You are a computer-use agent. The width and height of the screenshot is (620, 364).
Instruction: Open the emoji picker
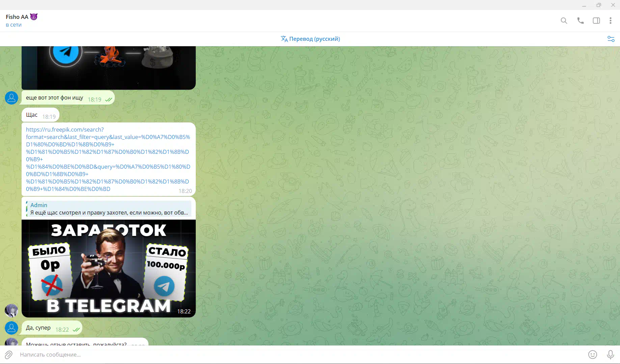tap(593, 355)
